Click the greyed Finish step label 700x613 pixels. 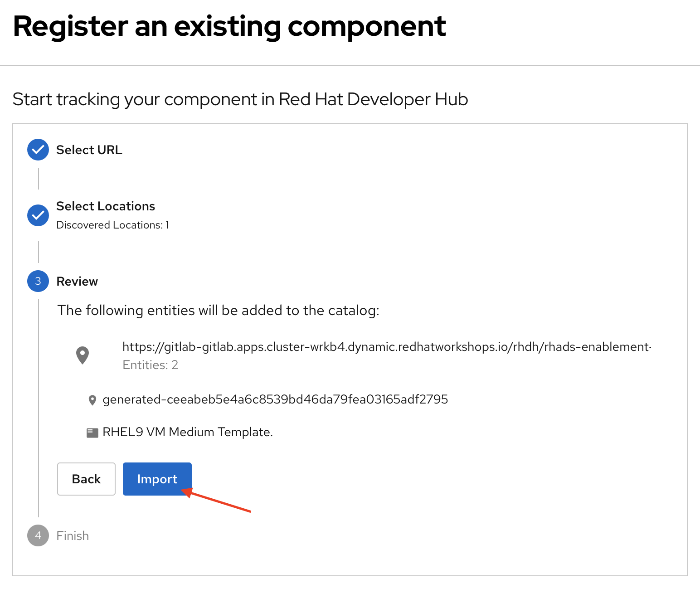(x=73, y=535)
